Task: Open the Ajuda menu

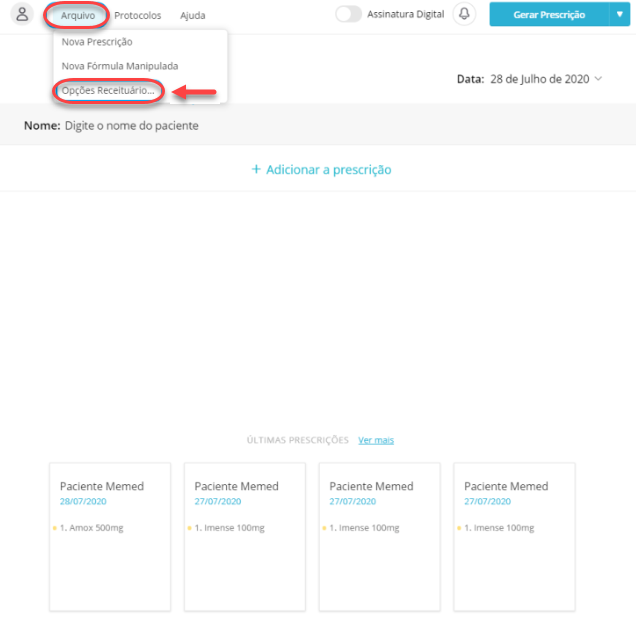Action: click(x=193, y=15)
